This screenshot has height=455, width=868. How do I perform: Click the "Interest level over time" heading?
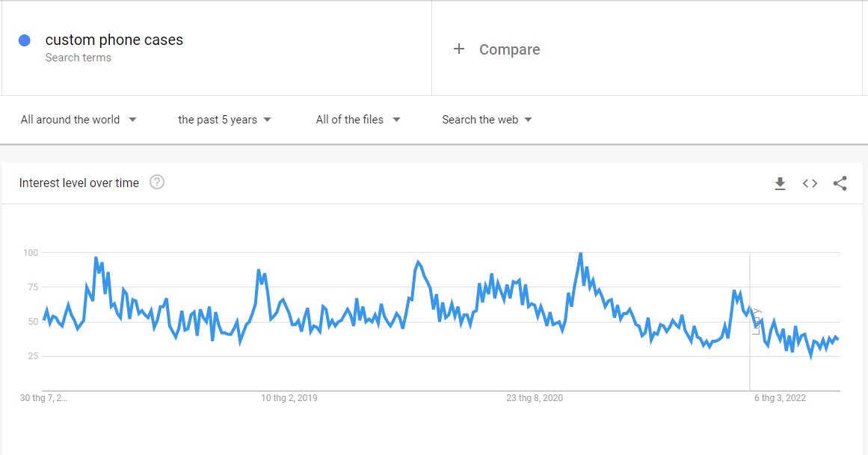pos(79,183)
